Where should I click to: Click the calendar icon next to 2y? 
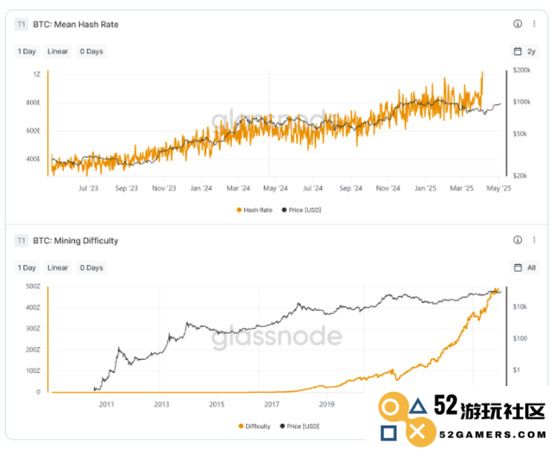point(517,51)
